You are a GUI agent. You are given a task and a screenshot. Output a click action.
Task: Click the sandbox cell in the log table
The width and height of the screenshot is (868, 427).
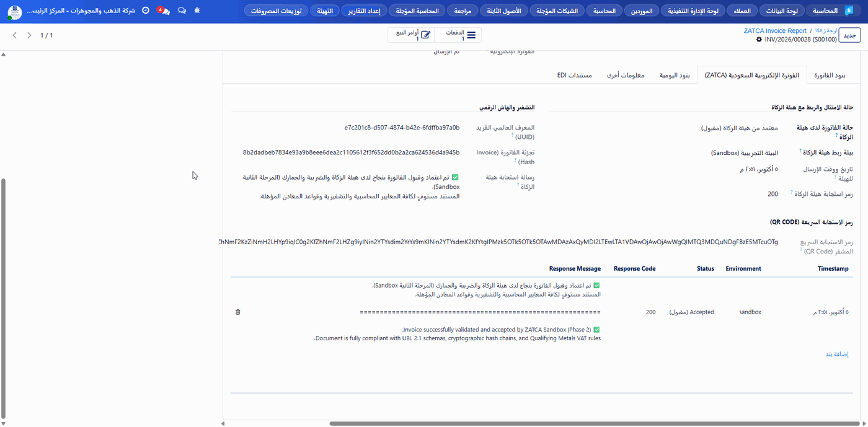pyautogui.click(x=750, y=312)
